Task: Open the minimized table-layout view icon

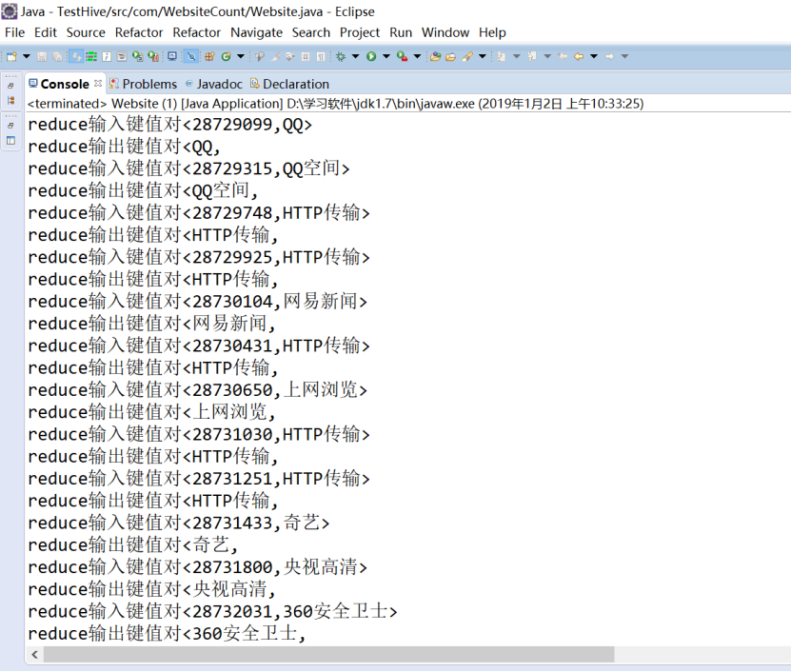Action: 10,140
